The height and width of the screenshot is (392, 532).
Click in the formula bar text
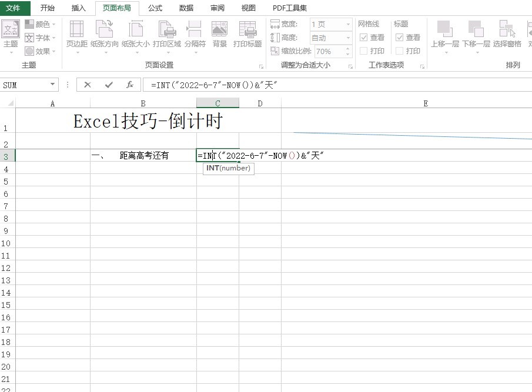coord(214,85)
